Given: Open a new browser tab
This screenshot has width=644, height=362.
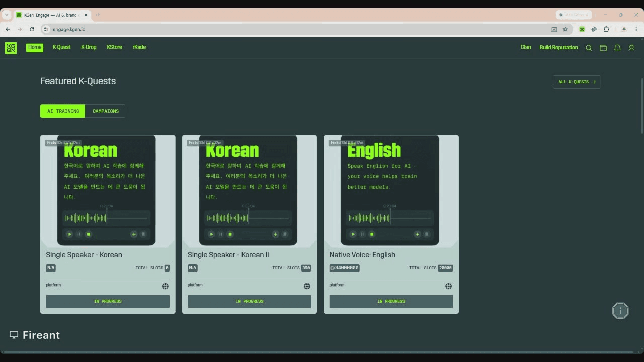Looking at the screenshot, I should coord(98,15).
